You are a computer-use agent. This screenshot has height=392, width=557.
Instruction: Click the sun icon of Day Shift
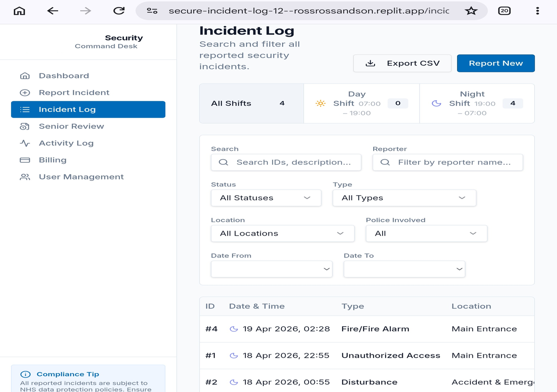point(321,103)
